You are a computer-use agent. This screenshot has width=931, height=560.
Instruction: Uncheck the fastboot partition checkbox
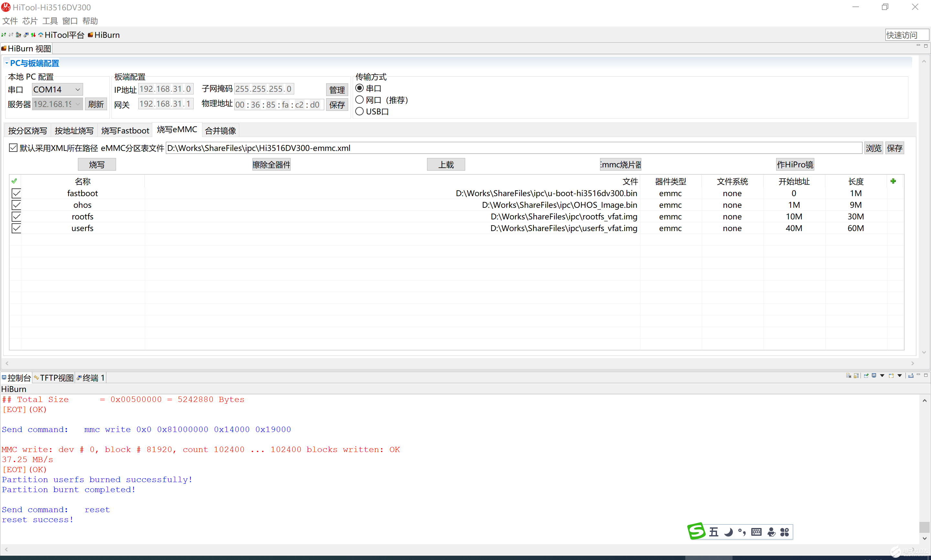coord(16,193)
